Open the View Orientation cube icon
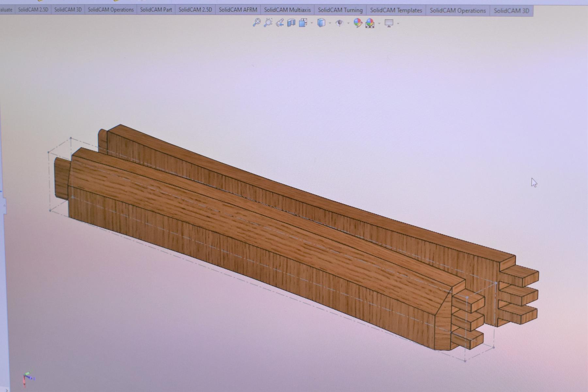Viewport: 588px width, 392px height. pyautogui.click(x=303, y=23)
